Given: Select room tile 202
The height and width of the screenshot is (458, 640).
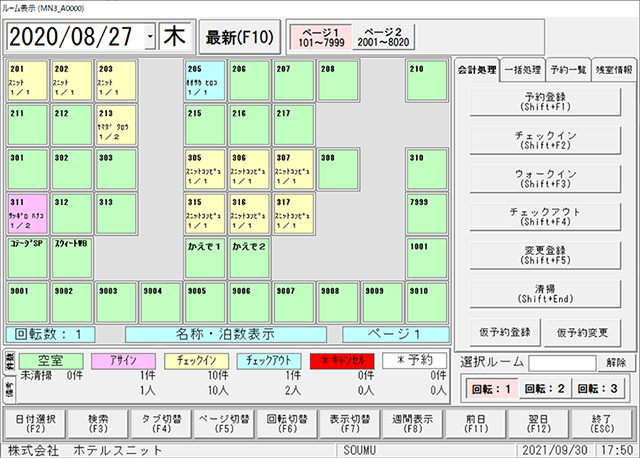Looking at the screenshot, I should coord(72,80).
